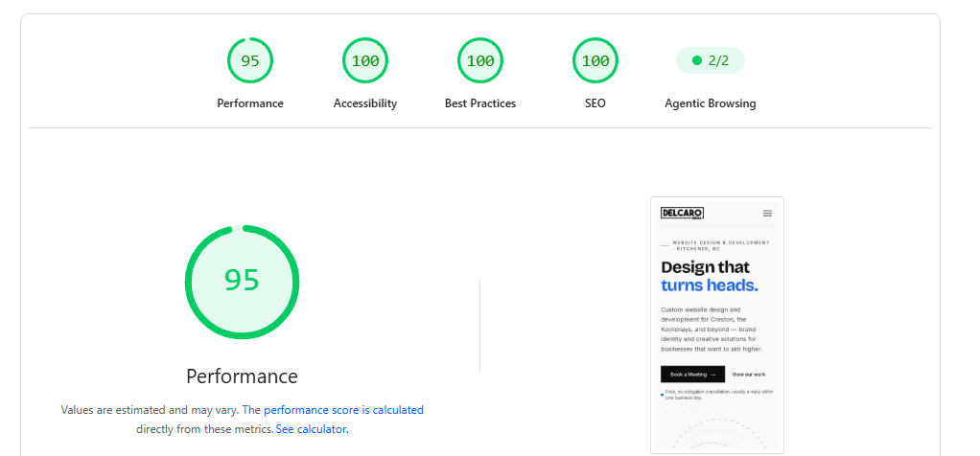This screenshot has height=456, width=980.
Task: Click 'Values are estimated and may vary' text
Action: click(150, 410)
